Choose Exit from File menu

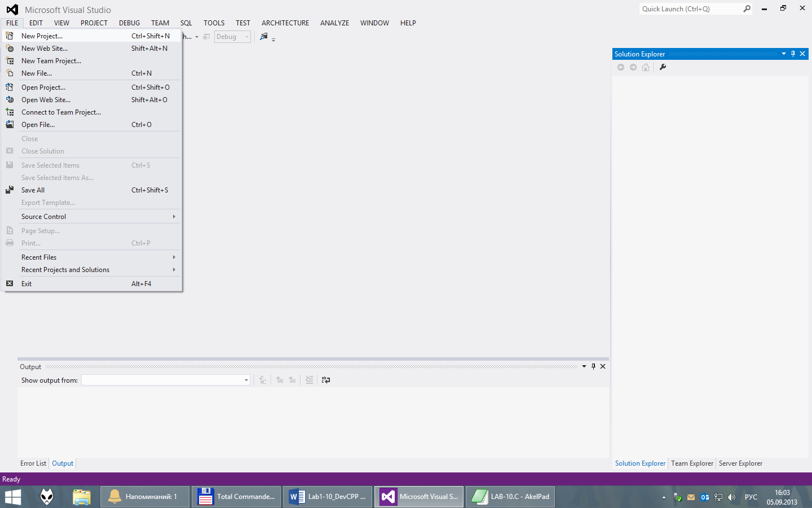tap(92, 283)
